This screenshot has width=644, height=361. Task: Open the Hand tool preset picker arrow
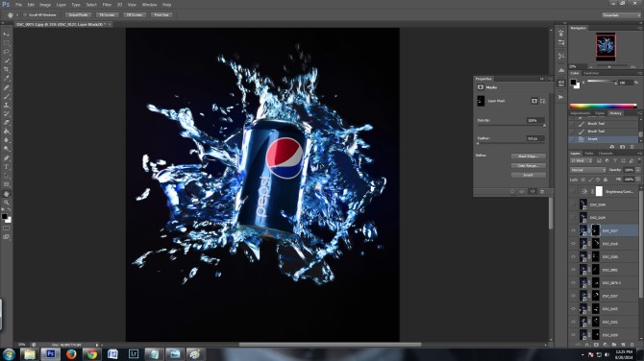click(17, 14)
